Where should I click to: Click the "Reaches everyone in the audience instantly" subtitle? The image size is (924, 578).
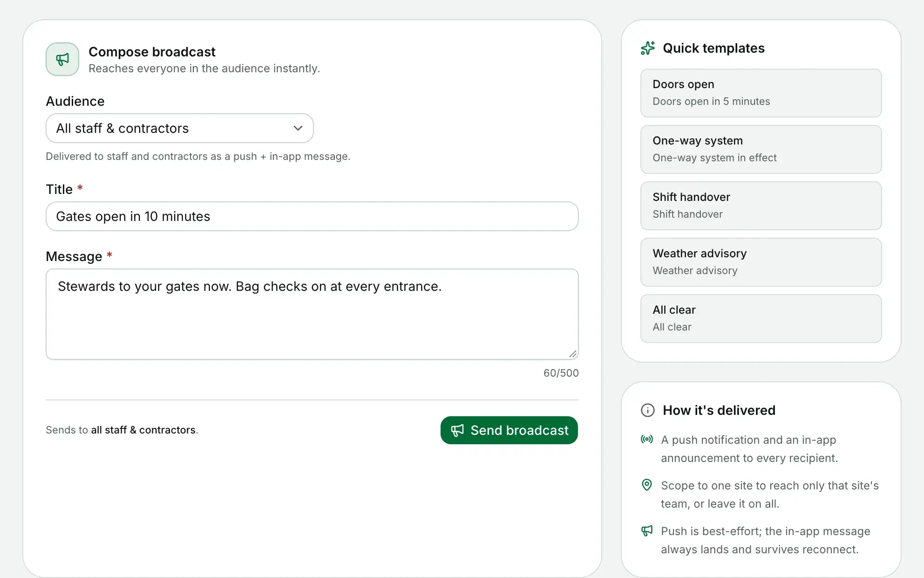(204, 69)
